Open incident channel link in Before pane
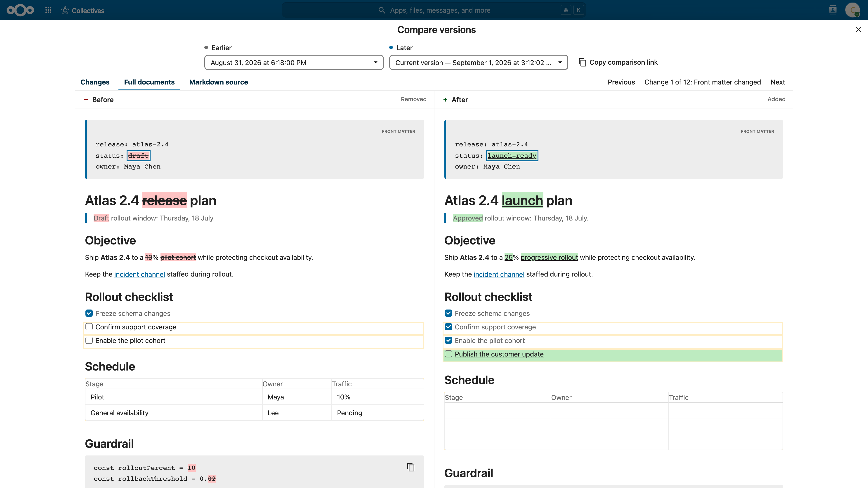 [139, 274]
